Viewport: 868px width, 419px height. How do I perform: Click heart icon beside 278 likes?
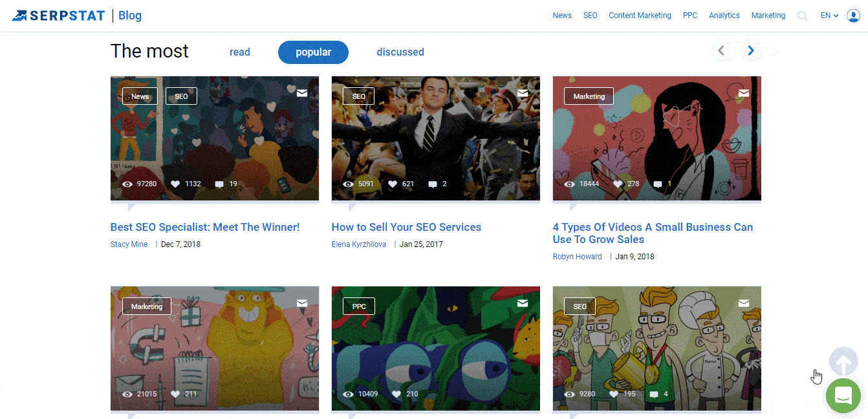pos(618,184)
